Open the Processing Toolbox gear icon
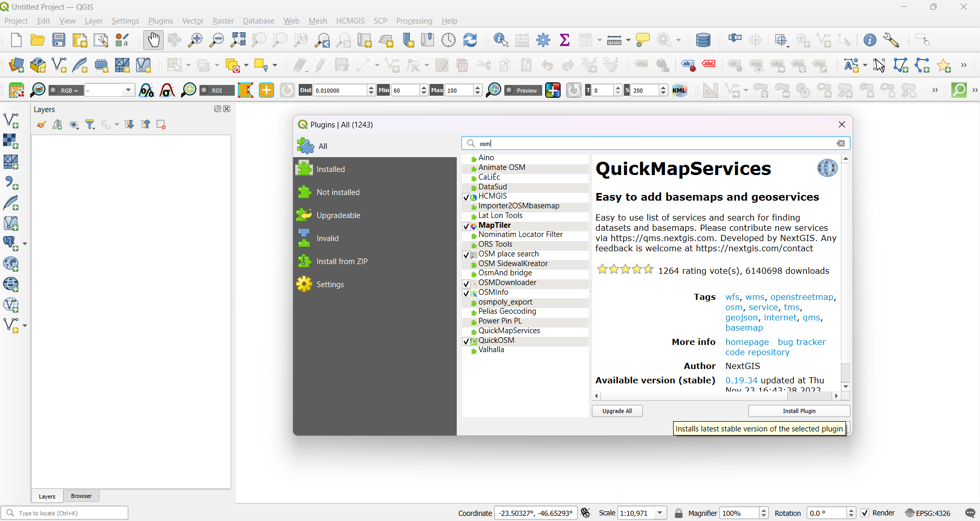 (x=543, y=40)
